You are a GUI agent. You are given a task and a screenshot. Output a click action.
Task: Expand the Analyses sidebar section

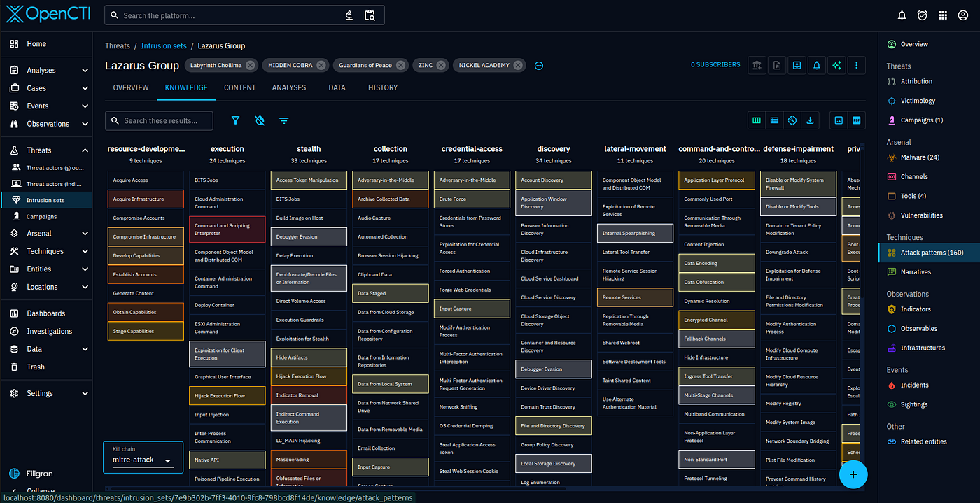coord(85,71)
